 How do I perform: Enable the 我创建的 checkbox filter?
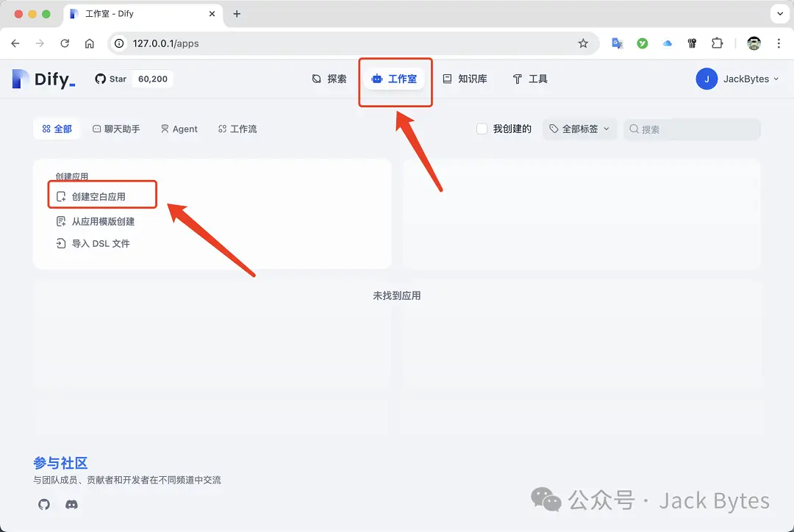482,129
